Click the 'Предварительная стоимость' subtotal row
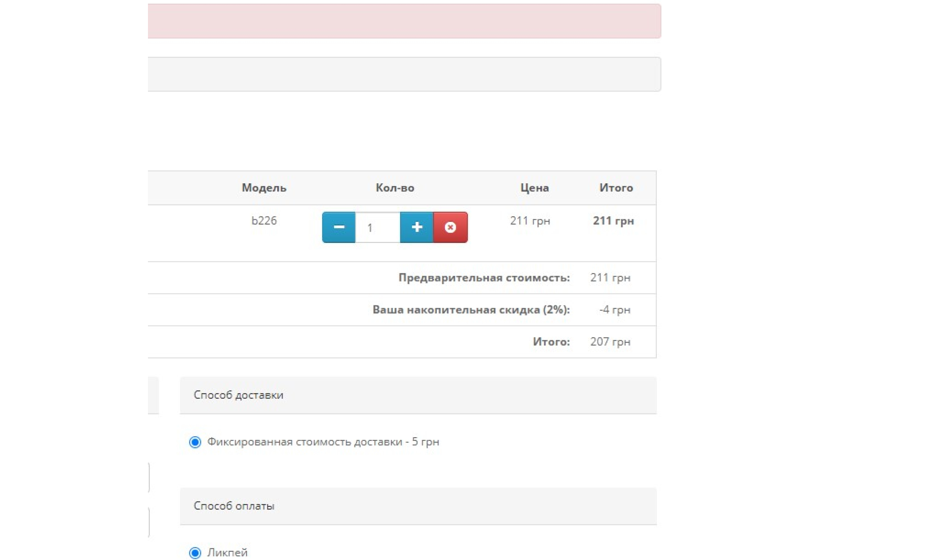 (484, 278)
